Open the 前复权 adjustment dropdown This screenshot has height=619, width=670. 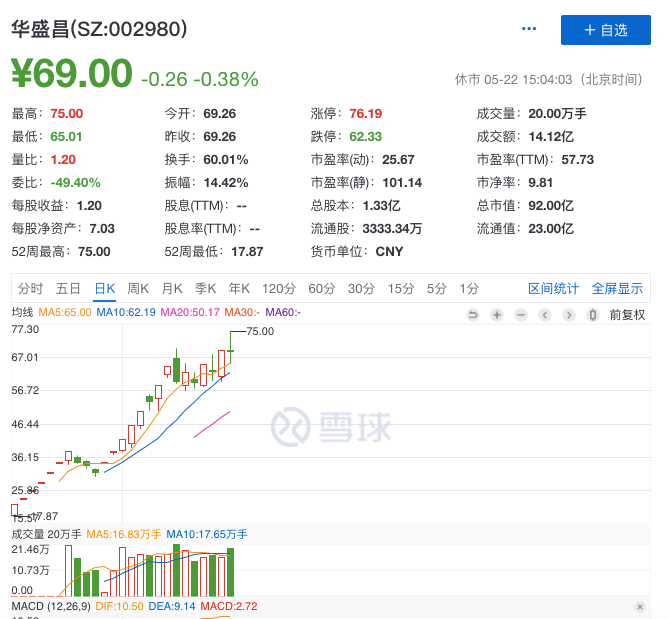pos(627,315)
